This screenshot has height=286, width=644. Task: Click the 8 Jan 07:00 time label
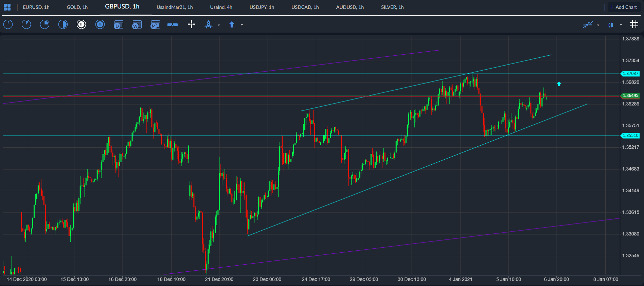pyautogui.click(x=606, y=279)
